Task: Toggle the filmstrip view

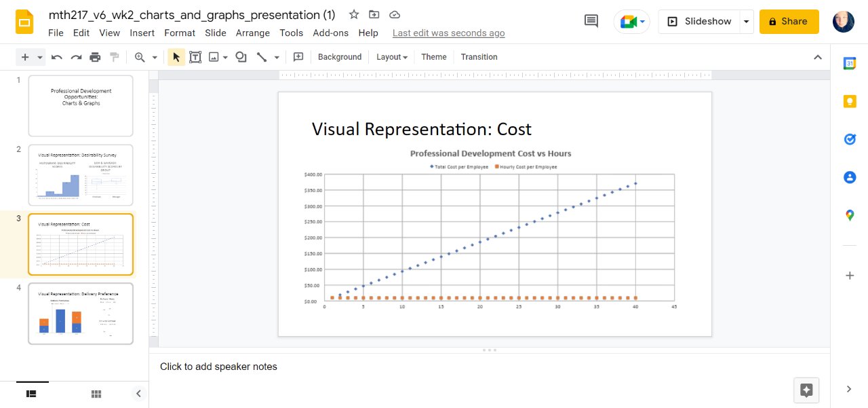Action: pos(31,393)
